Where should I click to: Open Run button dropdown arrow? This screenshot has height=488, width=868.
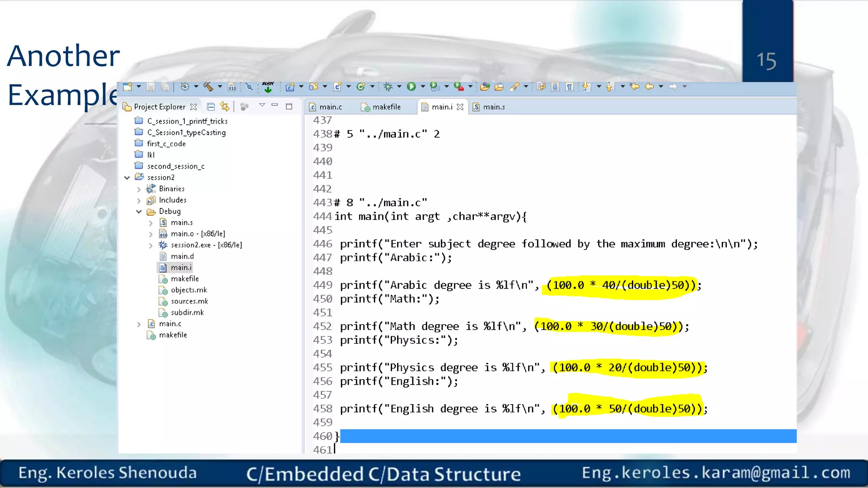423,86
